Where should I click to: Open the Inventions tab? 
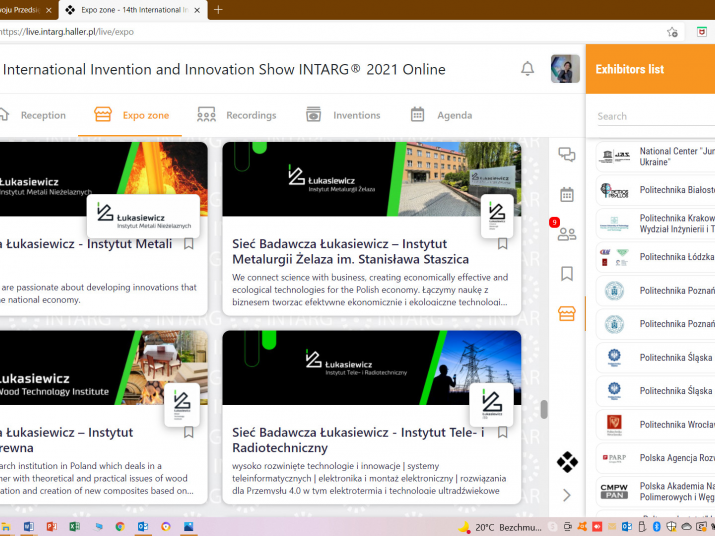[x=343, y=115]
